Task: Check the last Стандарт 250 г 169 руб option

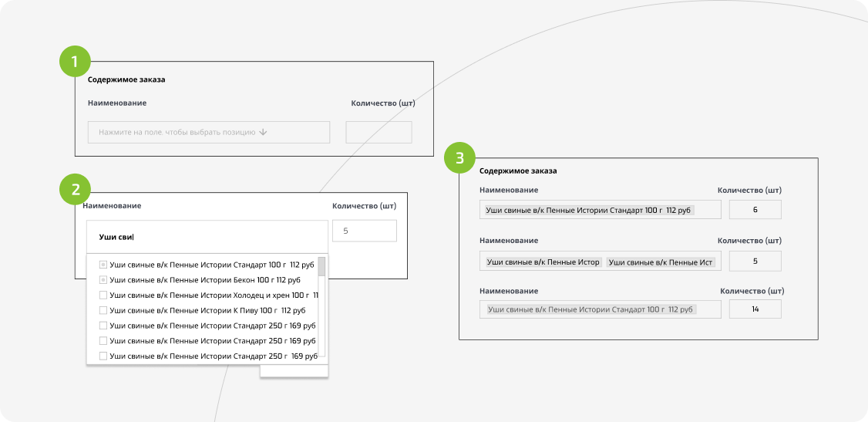Action: coord(103,356)
